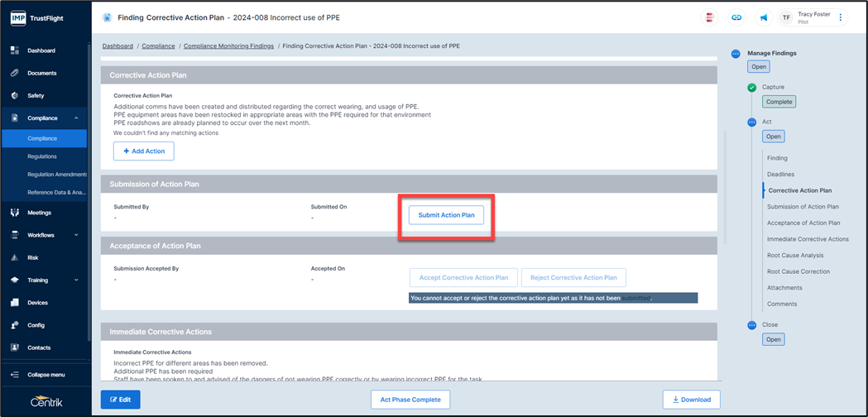Select Regulations in the Compliance submenu
Viewport: 868px width, 417px height.
coord(42,156)
